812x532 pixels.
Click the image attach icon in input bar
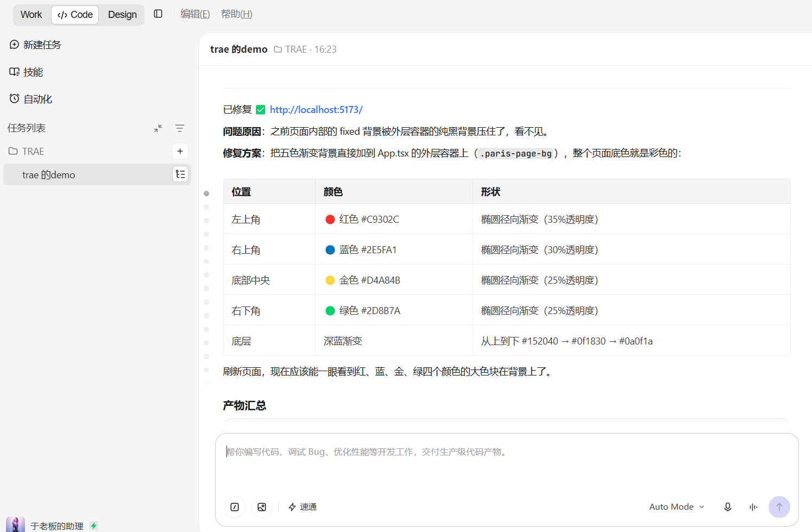pos(262,507)
